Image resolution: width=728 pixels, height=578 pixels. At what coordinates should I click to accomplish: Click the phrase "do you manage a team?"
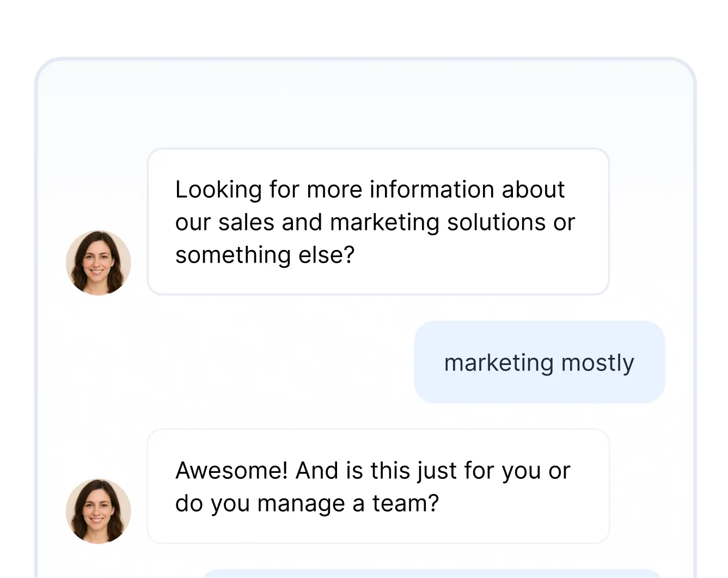307,503
